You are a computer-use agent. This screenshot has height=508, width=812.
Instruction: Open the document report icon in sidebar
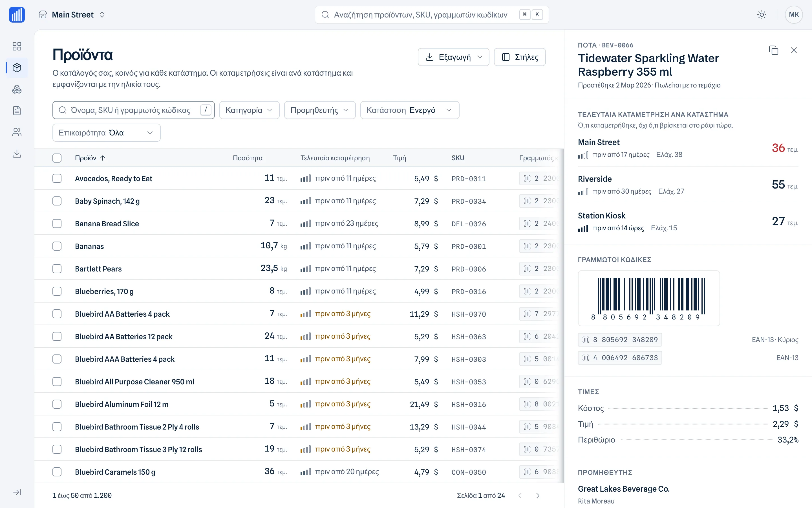pyautogui.click(x=17, y=111)
